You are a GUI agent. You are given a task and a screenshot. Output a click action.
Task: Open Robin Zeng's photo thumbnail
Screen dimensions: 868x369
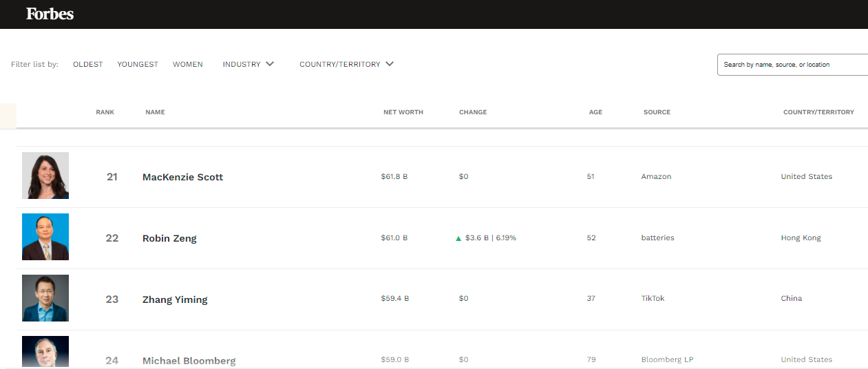point(45,237)
